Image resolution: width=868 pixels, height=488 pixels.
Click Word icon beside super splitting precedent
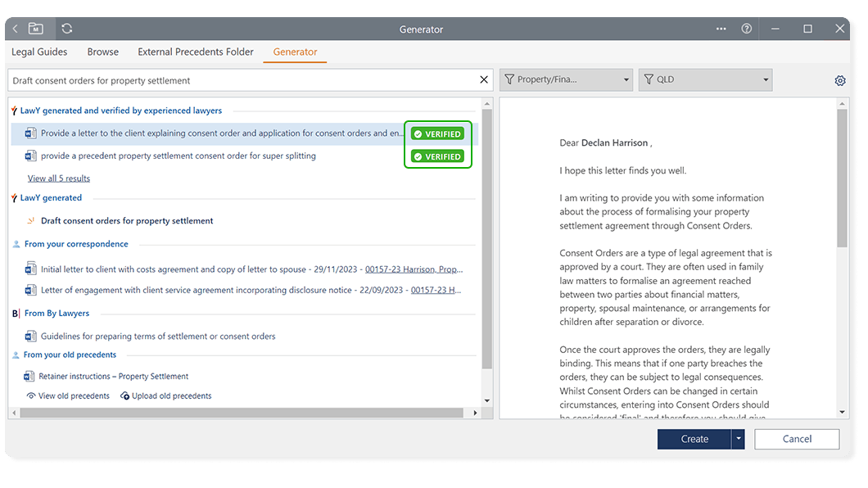point(30,156)
